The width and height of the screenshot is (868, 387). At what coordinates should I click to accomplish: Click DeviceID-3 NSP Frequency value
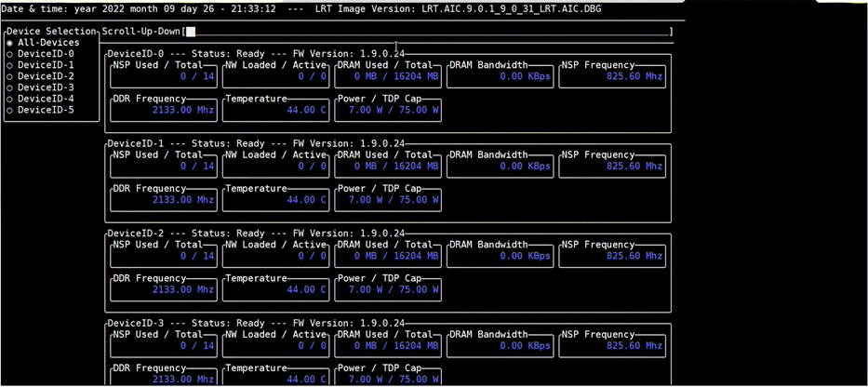(x=634, y=345)
